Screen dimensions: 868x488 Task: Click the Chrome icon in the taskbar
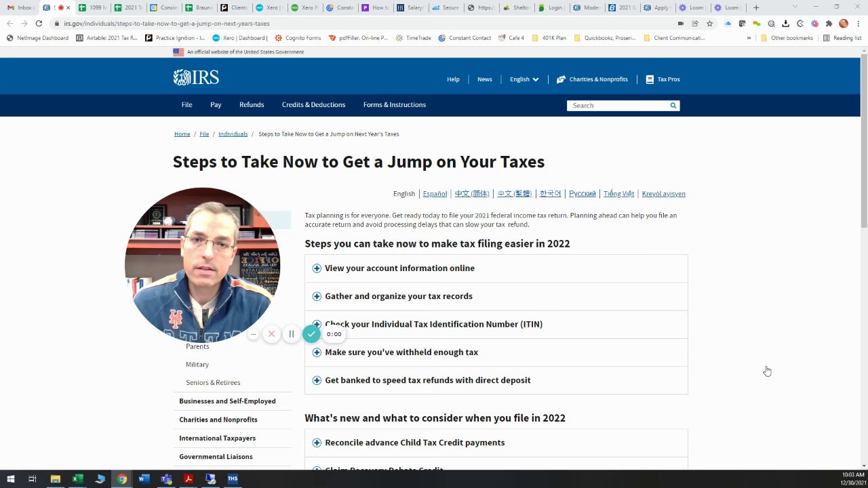pyautogui.click(x=122, y=479)
